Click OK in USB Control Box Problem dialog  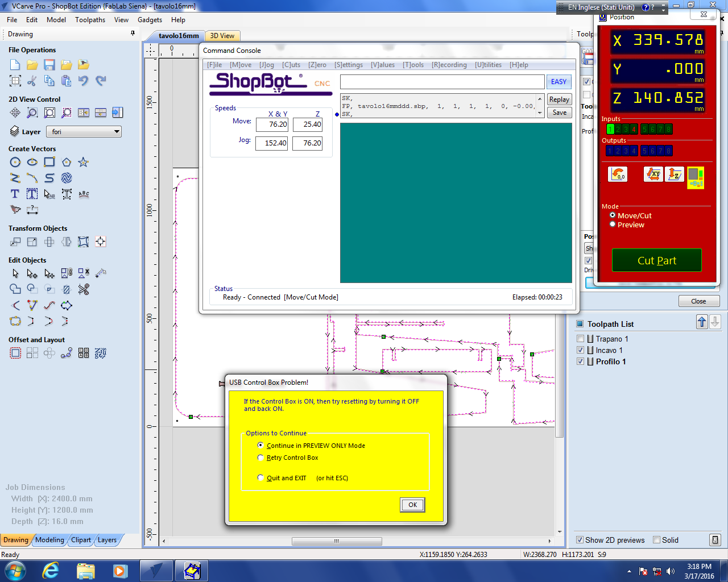coord(413,505)
